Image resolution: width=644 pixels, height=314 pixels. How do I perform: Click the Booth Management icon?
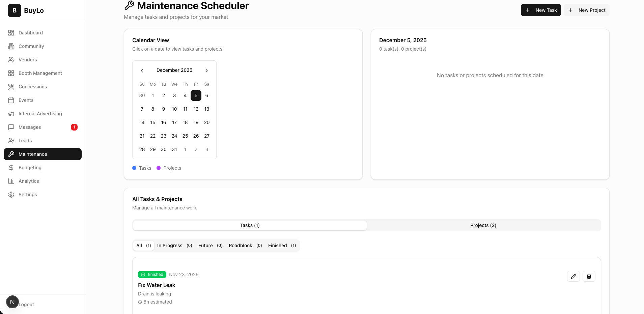pos(11,73)
